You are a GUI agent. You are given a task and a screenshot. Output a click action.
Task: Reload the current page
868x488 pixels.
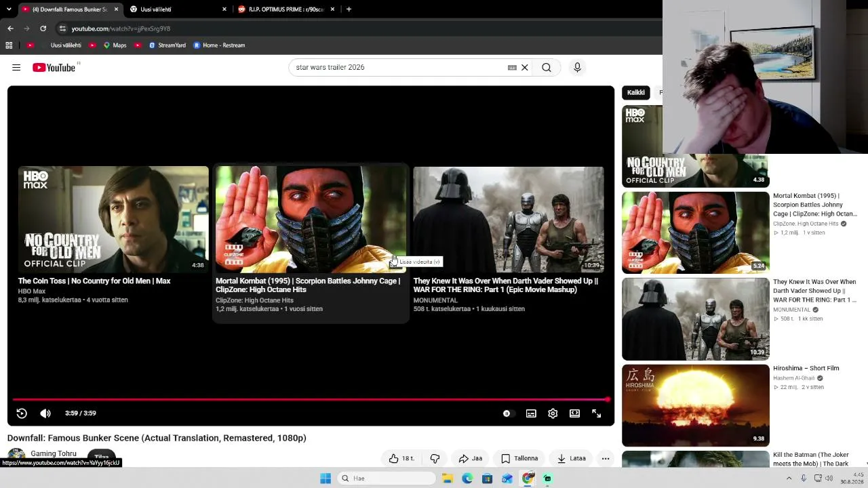point(43,28)
